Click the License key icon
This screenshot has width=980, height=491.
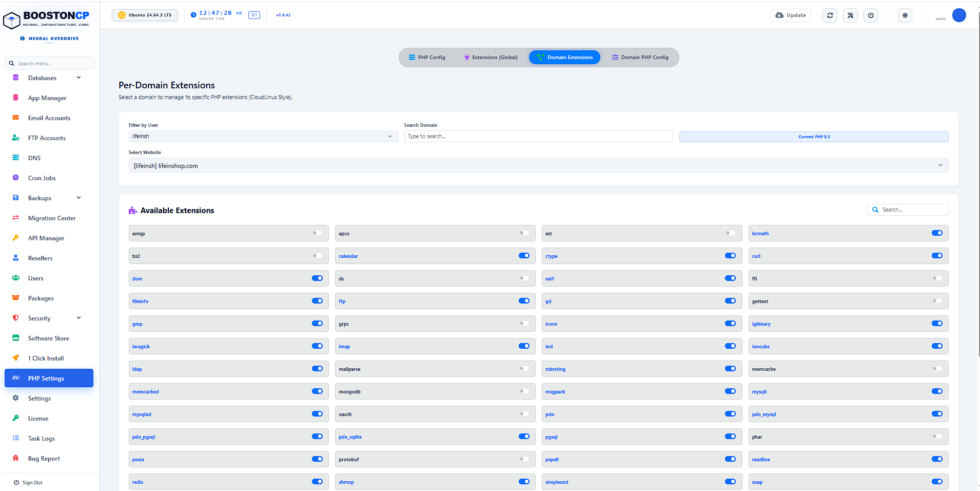tap(16, 418)
